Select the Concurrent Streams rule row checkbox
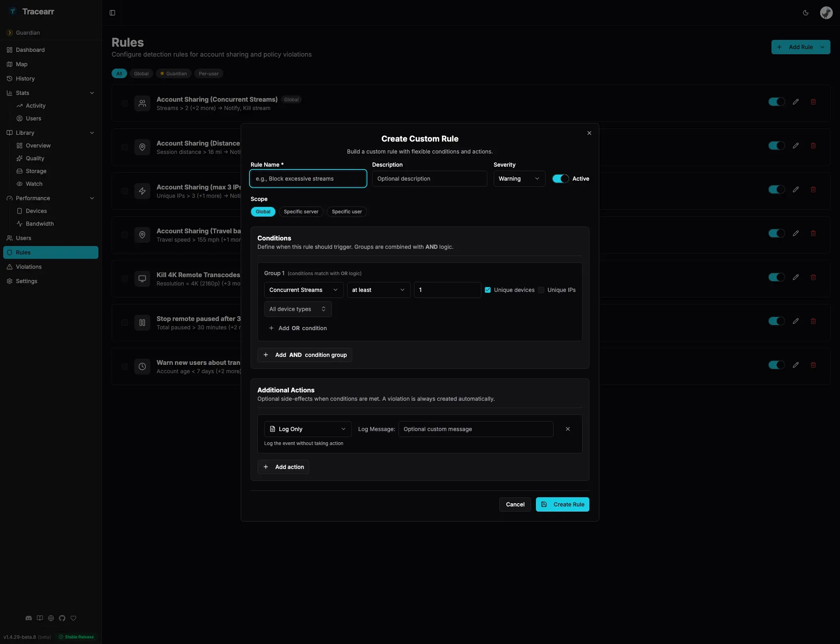Image resolution: width=840 pixels, height=644 pixels. click(x=125, y=103)
